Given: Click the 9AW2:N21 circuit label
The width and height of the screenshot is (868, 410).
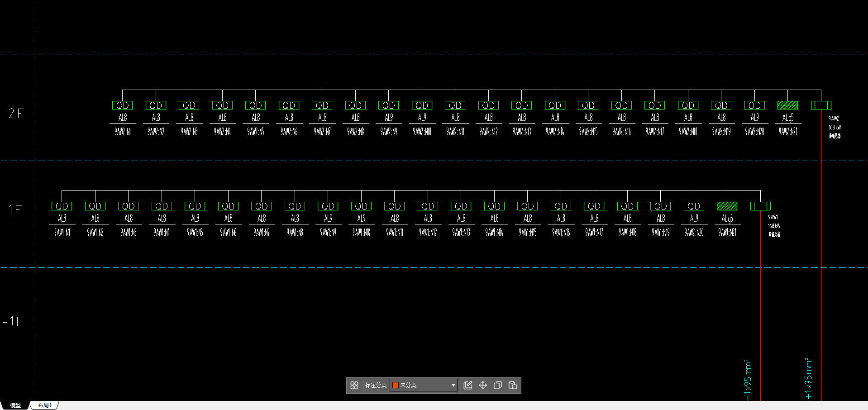Looking at the screenshot, I should [788, 132].
